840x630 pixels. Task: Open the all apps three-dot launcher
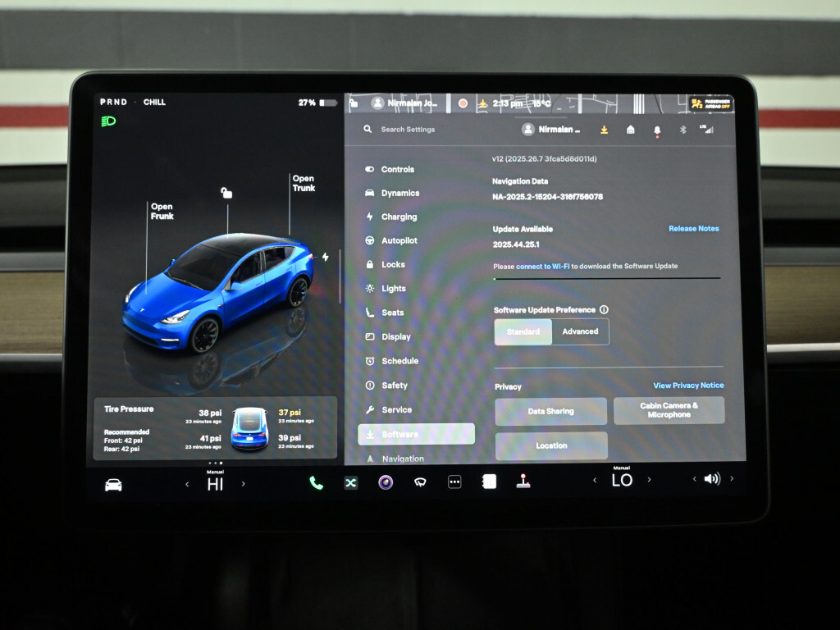454,482
